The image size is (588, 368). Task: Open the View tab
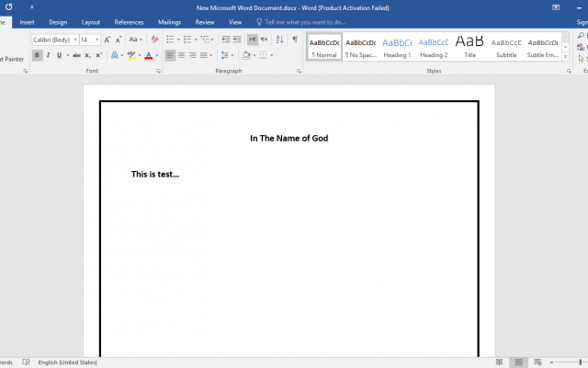pyautogui.click(x=235, y=22)
